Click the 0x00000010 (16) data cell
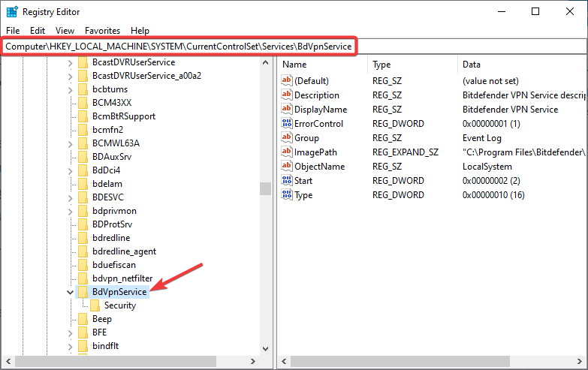This screenshot has width=588, height=370. (x=493, y=195)
